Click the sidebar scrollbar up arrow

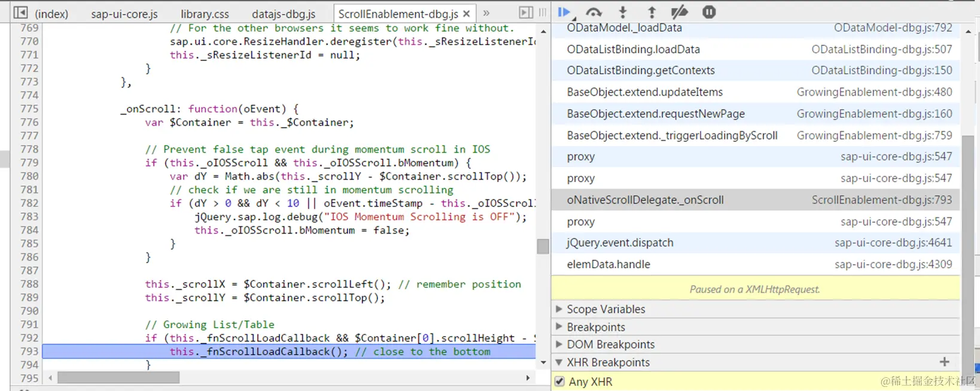coord(968,31)
